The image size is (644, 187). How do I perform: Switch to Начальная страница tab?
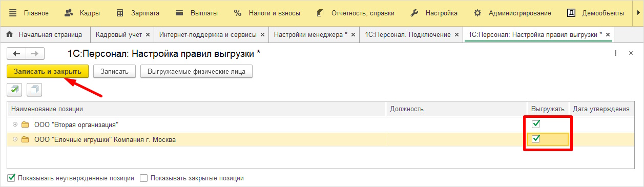click(45, 35)
